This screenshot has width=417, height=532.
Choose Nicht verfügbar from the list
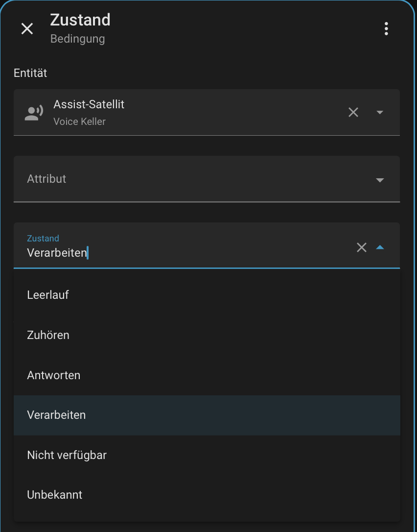click(x=67, y=455)
